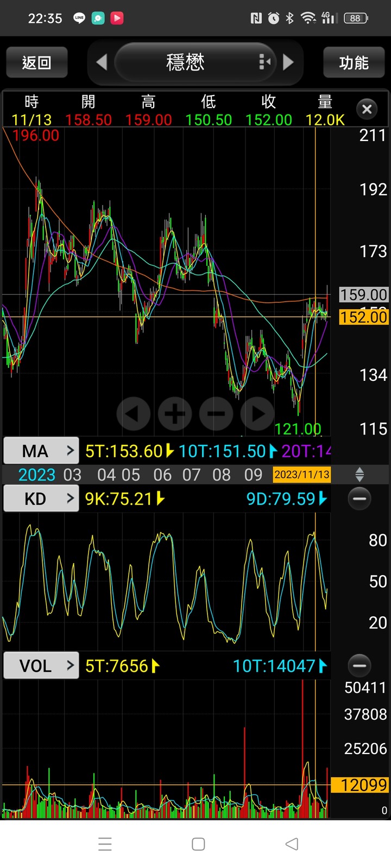This screenshot has width=391, height=868.
Task: Select the 2023/11/13 date marker
Action: point(302,475)
